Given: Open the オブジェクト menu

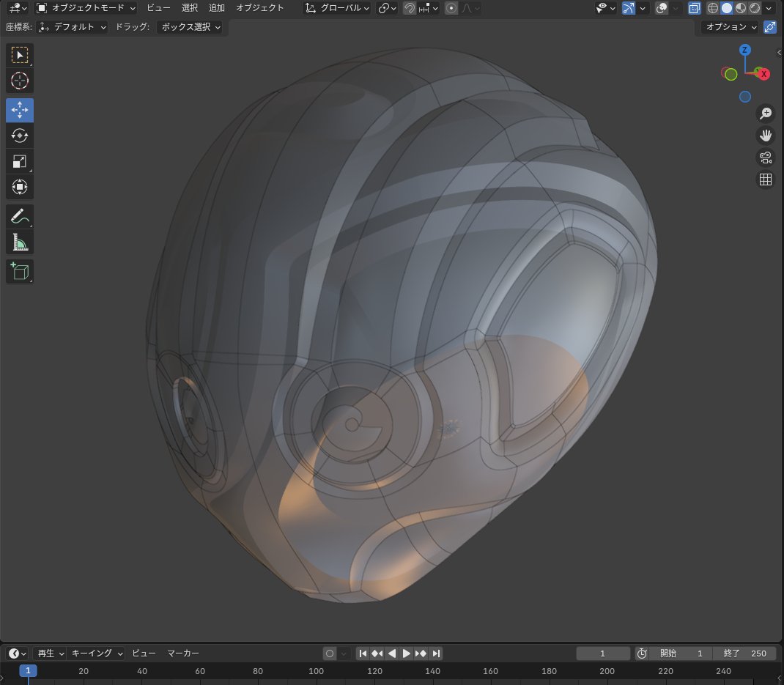Looking at the screenshot, I should click(x=259, y=8).
